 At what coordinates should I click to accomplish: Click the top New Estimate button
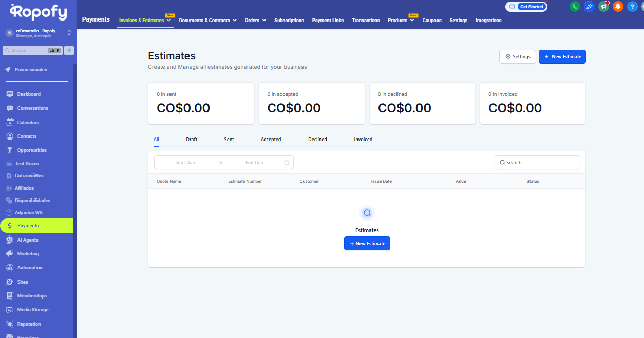pos(562,57)
